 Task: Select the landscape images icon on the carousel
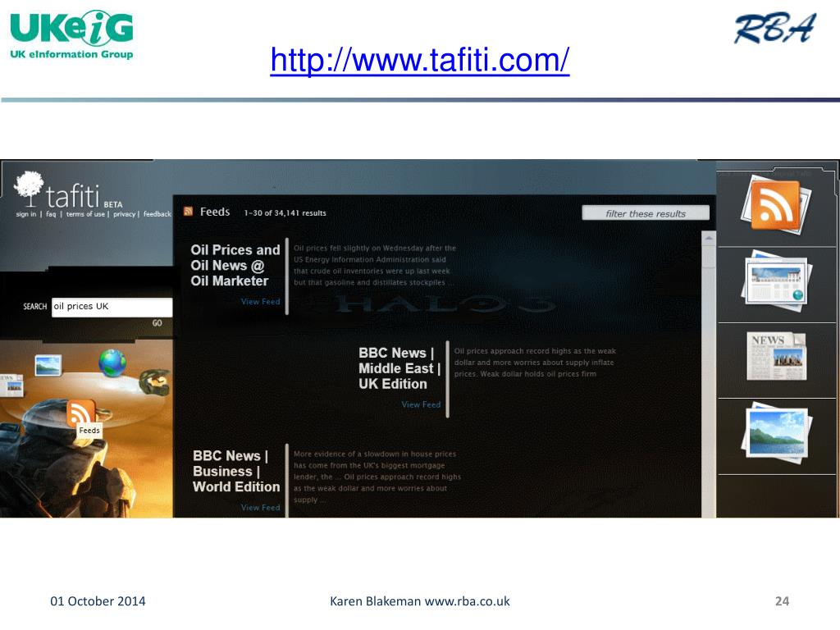tap(48, 365)
